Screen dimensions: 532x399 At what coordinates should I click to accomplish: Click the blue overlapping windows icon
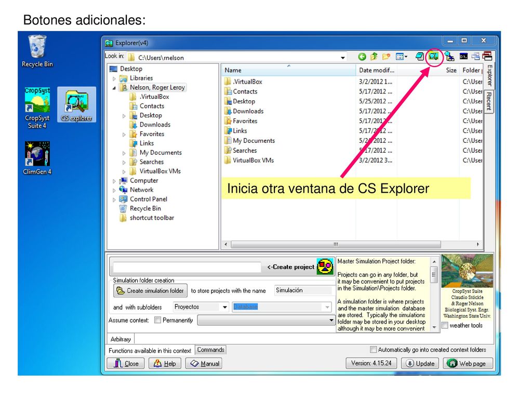(476, 56)
